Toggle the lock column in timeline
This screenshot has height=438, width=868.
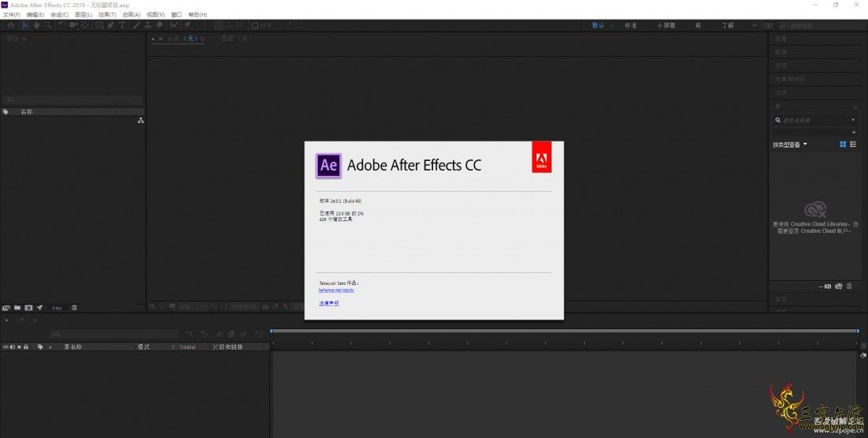[x=25, y=347]
